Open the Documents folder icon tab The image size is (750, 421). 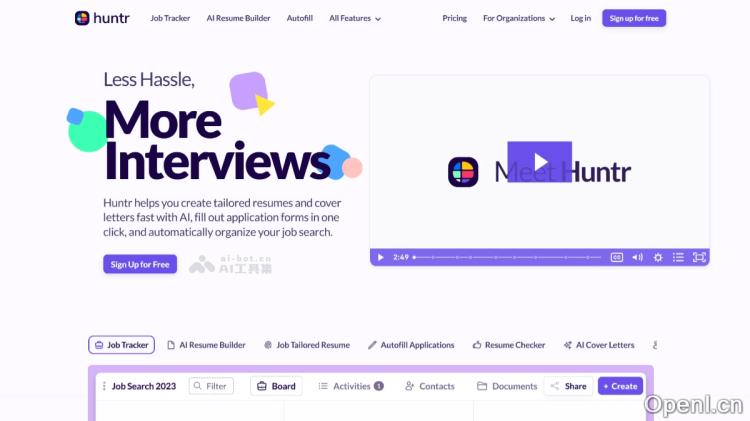(507, 386)
